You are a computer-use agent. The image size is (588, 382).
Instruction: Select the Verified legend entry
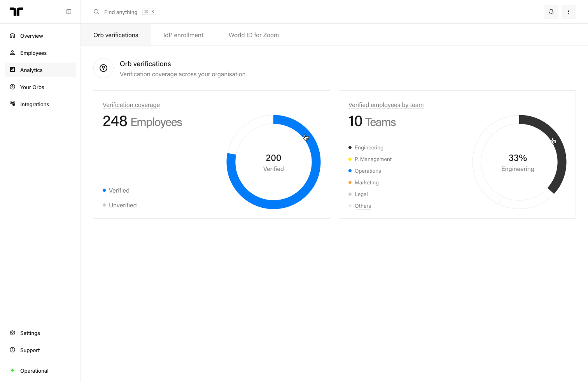(116, 190)
